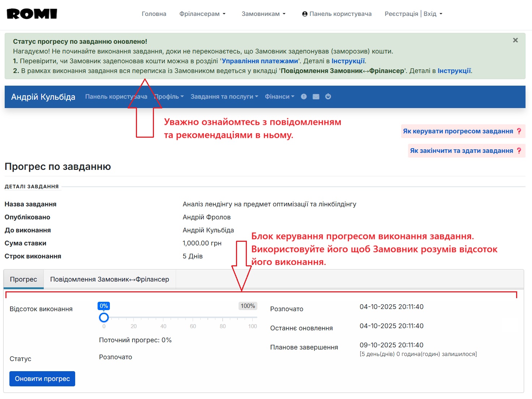
Task: Expand the Профіль dropdown
Action: coord(168,96)
